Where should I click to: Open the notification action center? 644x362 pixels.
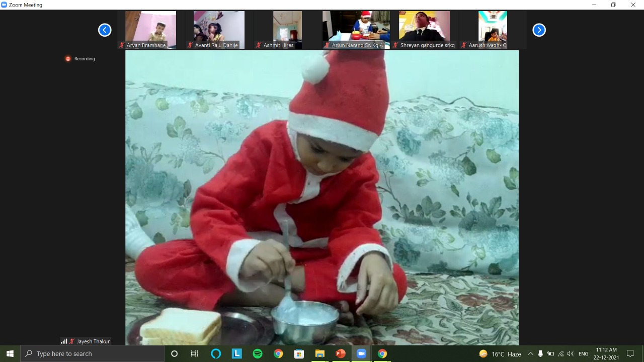click(x=630, y=354)
